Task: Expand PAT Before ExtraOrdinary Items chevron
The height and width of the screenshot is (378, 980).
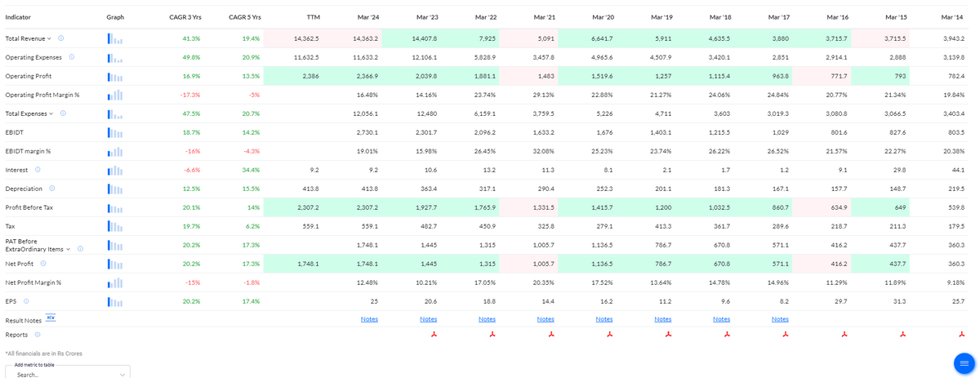Action: pos(69,249)
